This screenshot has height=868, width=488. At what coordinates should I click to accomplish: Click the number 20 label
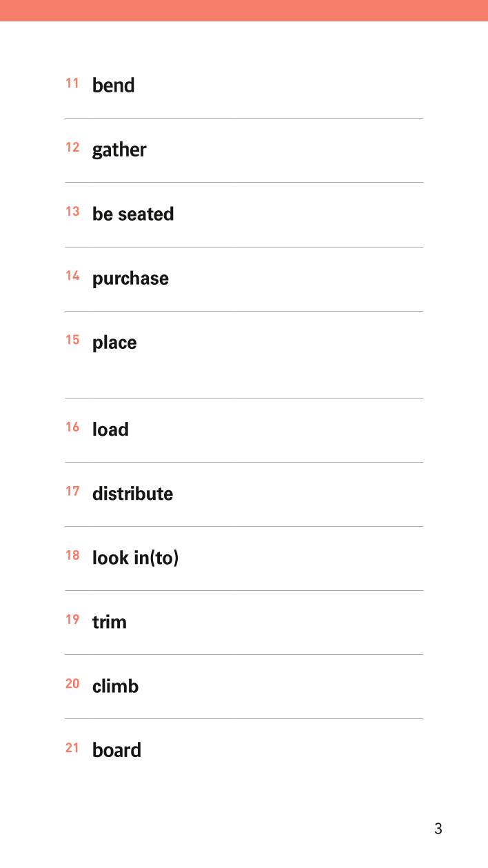point(72,684)
